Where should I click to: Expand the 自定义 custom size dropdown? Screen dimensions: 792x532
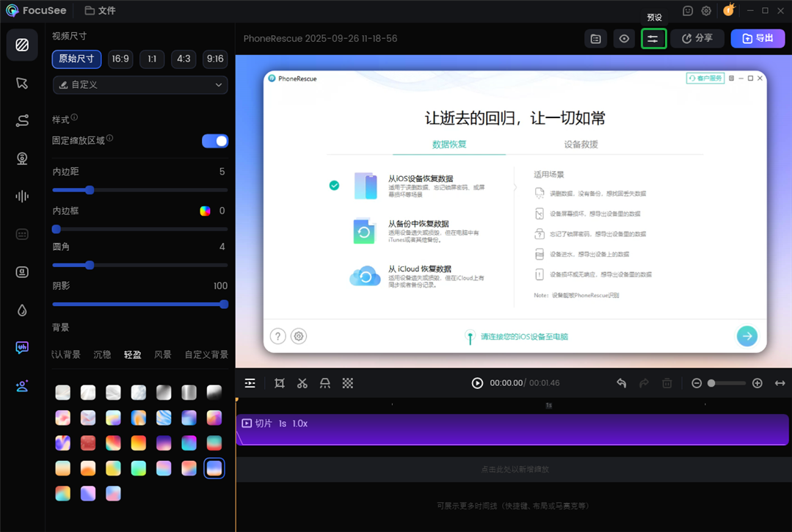coord(140,85)
